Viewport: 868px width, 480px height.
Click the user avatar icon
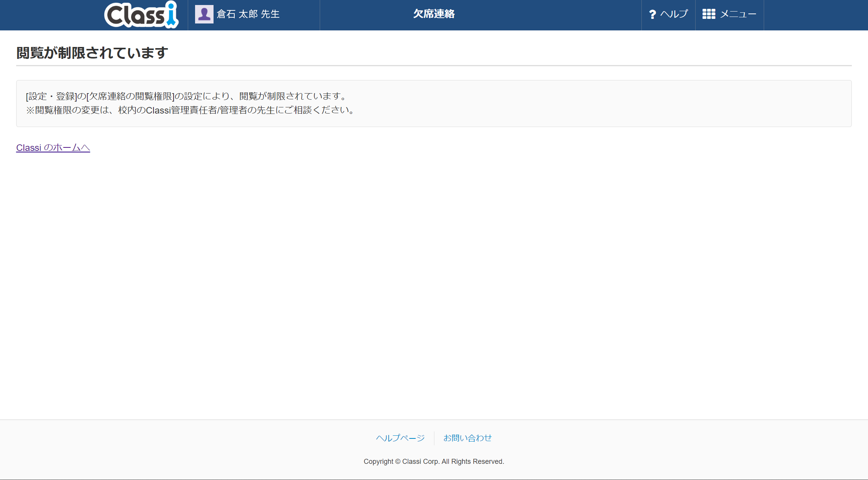pyautogui.click(x=204, y=14)
